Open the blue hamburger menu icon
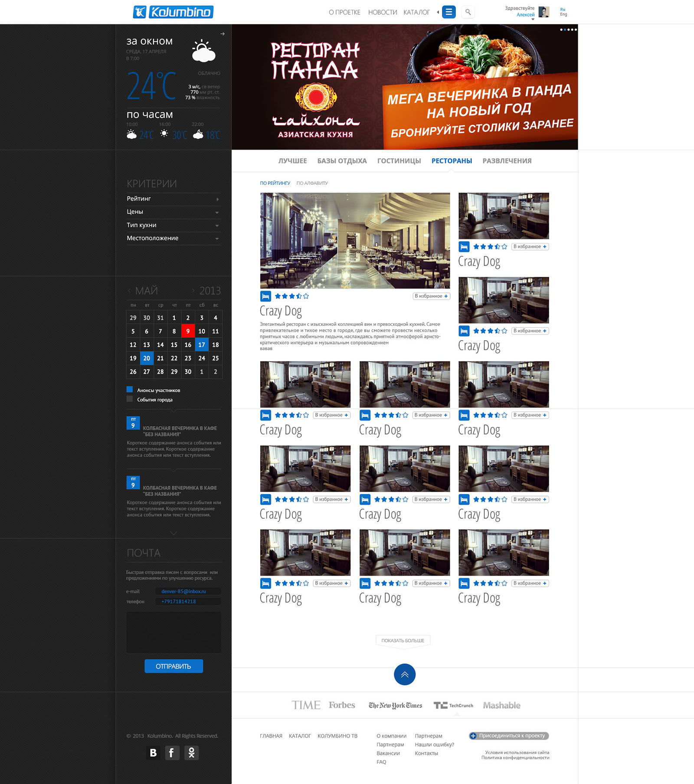 449,12
